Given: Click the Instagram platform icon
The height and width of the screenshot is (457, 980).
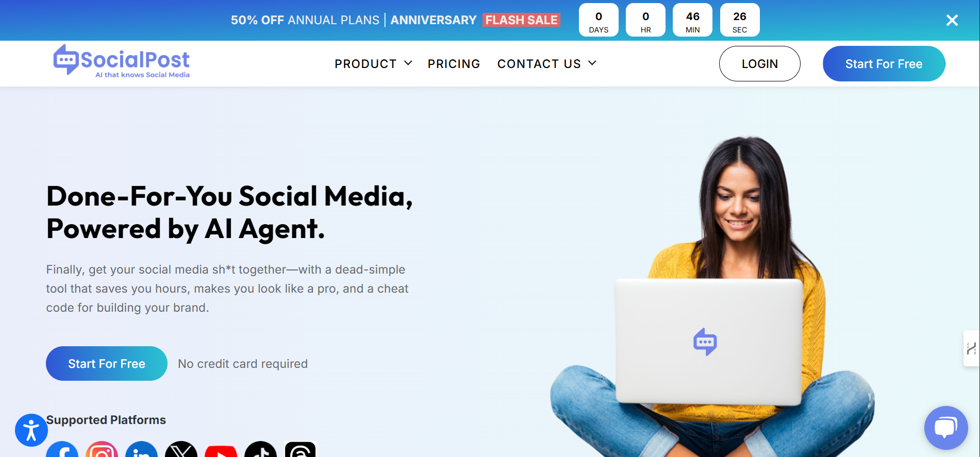Looking at the screenshot, I should pos(102,449).
